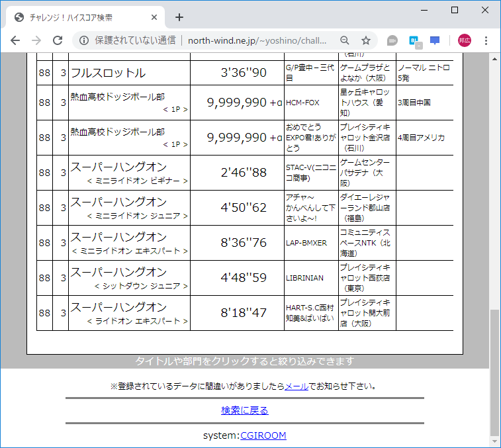
Task: Click the address bar URL north-wind.ne.jp
Action: coord(257,40)
